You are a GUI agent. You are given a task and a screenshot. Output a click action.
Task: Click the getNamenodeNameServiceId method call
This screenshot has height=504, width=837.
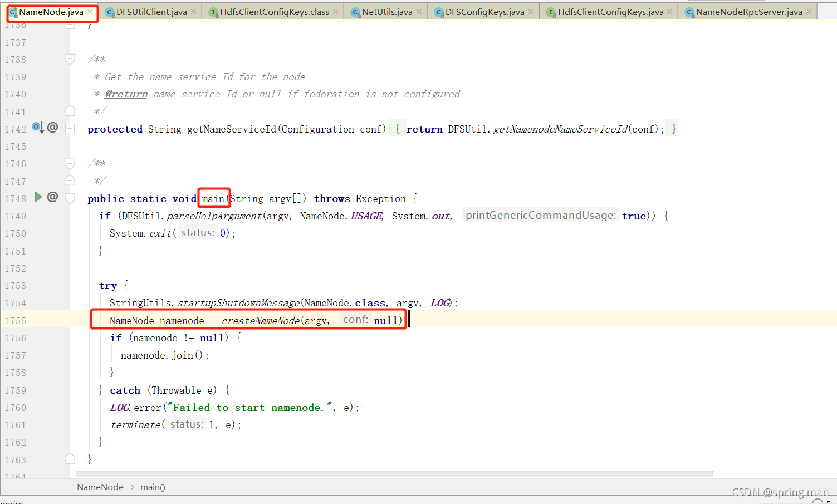560,129
